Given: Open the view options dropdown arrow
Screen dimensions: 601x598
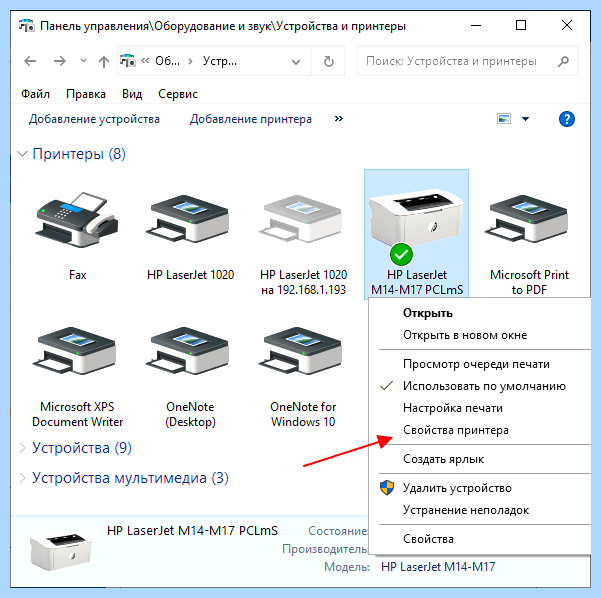Looking at the screenshot, I should (525, 119).
